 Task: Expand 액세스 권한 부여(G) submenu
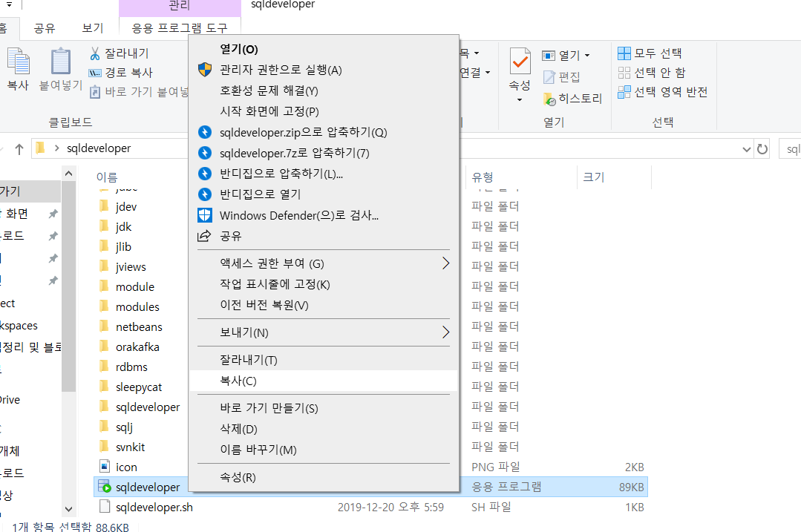coord(324,263)
